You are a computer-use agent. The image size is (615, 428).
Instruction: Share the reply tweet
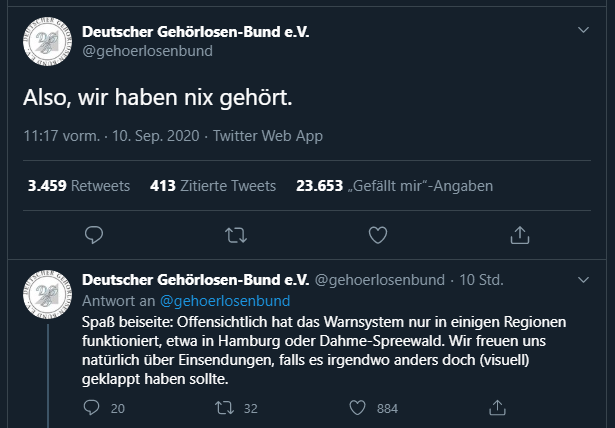[494, 408]
